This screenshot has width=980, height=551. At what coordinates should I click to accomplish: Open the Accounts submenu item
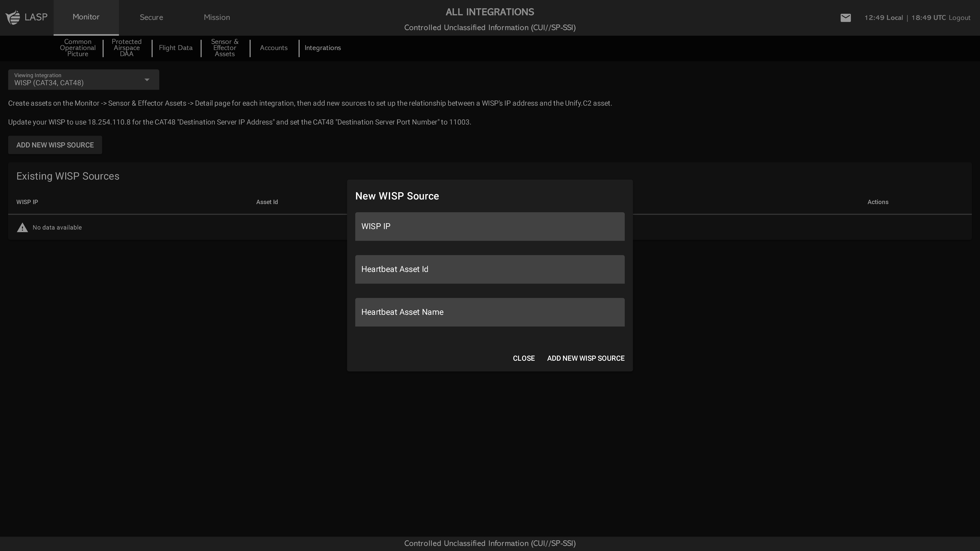click(x=274, y=48)
